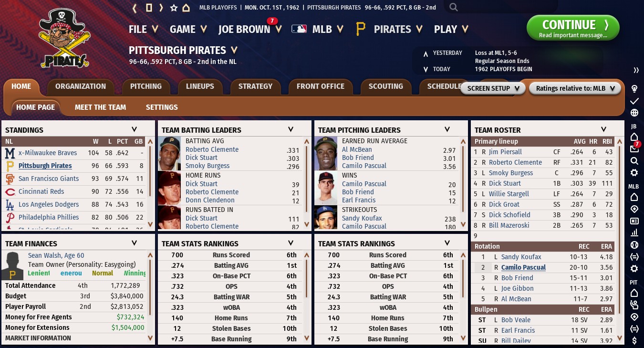Click the star bookmark icon
Image resolution: width=644 pixels, height=348 pixels.
tap(174, 8)
